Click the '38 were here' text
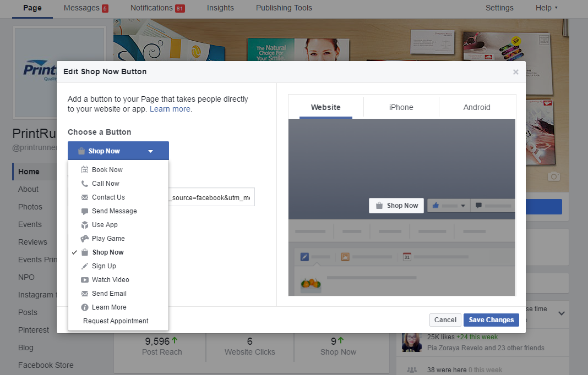This screenshot has width=588, height=375. point(447,370)
